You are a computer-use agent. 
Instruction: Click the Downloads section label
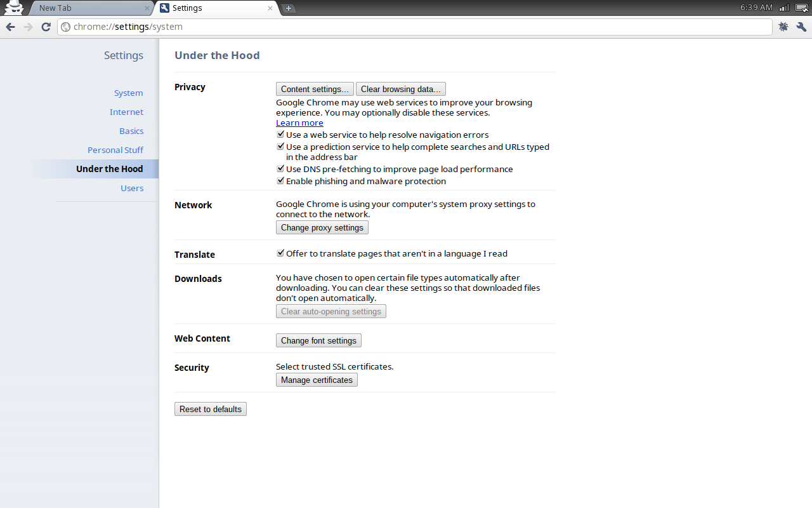point(198,279)
